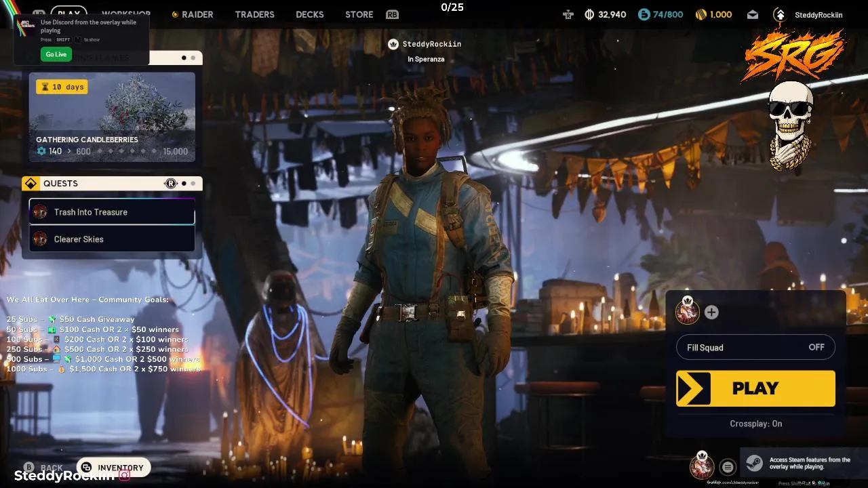Click the RB shoulder-button icon beside STORE
Image resolution: width=868 pixels, height=488 pixels.
click(x=392, y=14)
